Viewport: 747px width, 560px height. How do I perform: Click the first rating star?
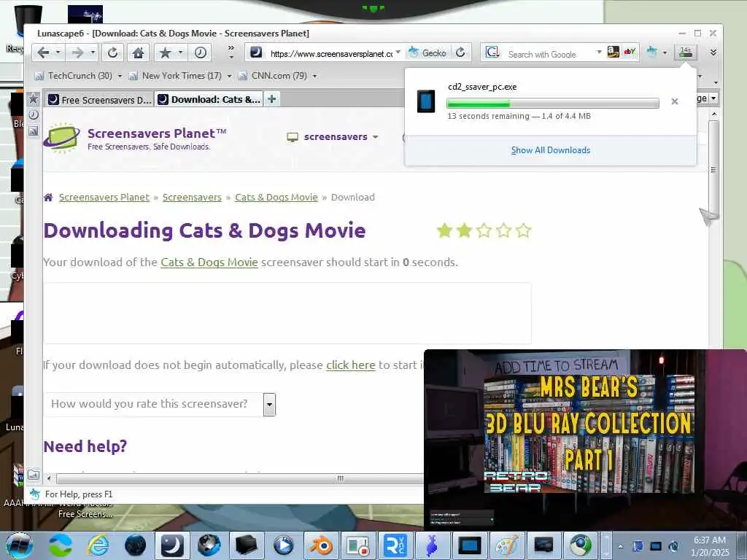(x=444, y=230)
